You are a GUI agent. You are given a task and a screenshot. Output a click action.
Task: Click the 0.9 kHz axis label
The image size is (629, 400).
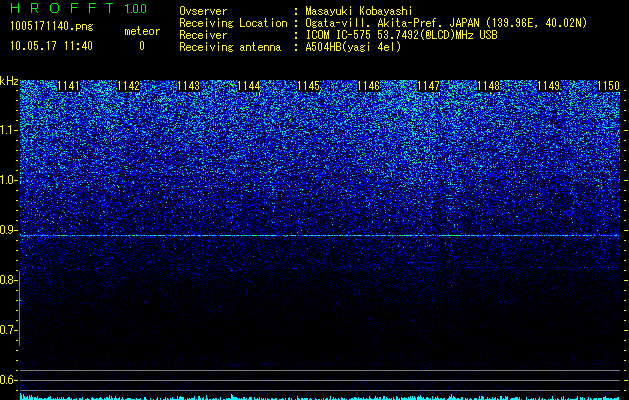point(8,230)
